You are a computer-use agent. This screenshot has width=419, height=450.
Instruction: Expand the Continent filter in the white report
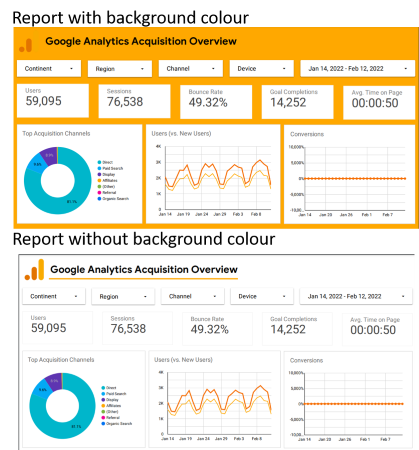(x=54, y=296)
